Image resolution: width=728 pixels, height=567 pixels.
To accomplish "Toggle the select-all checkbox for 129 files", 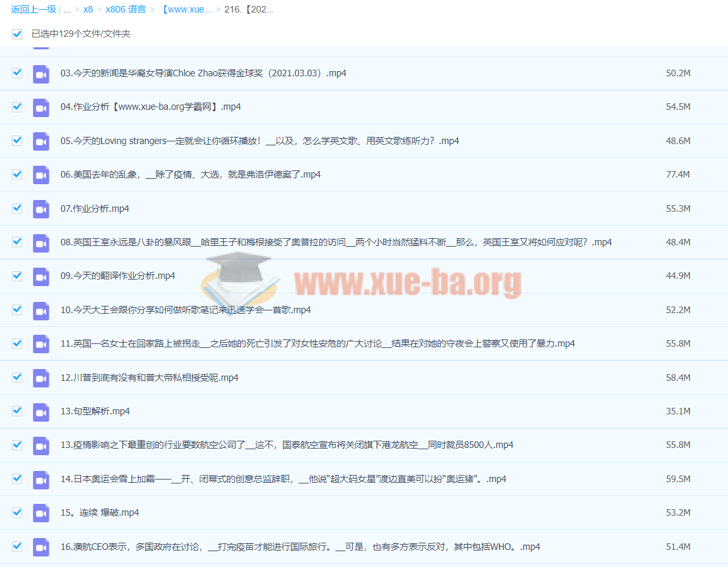I will point(17,34).
